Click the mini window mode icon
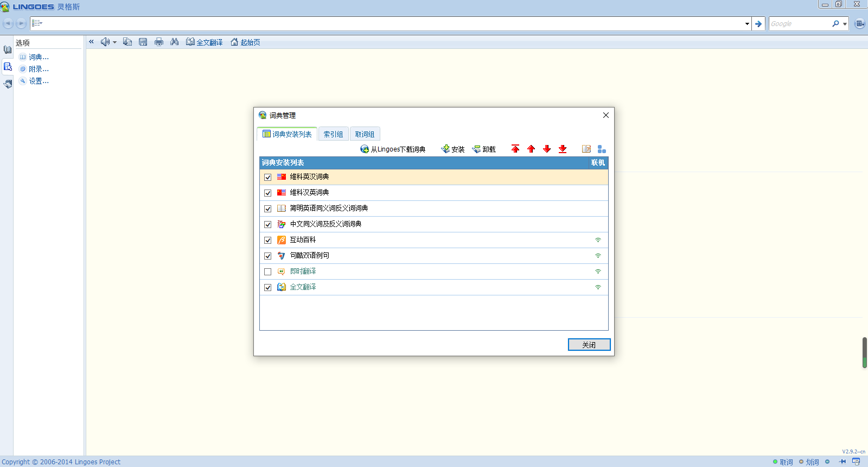This screenshot has height=467, width=868. click(x=856, y=462)
